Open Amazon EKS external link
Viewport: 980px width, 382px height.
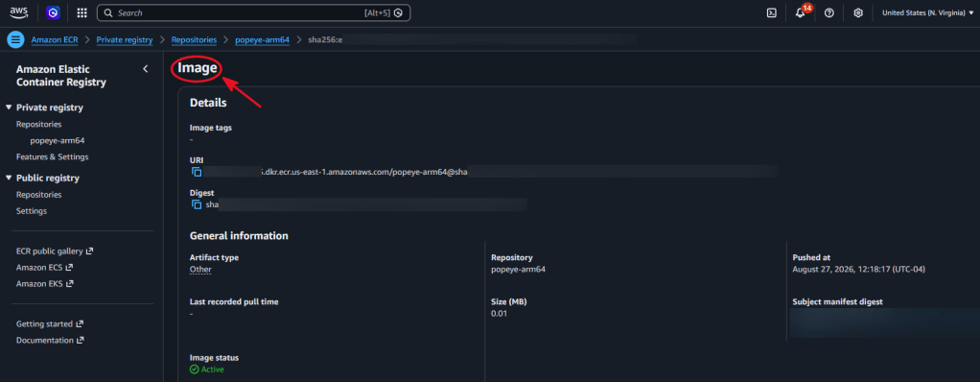point(45,284)
